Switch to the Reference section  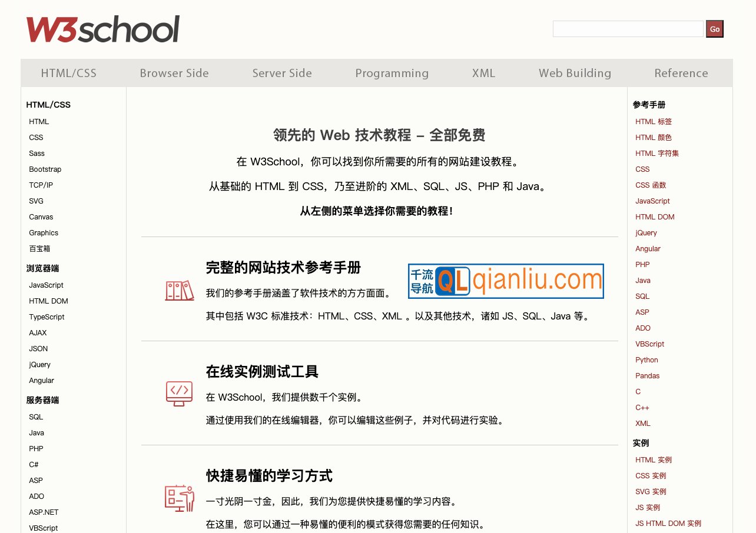pos(681,73)
